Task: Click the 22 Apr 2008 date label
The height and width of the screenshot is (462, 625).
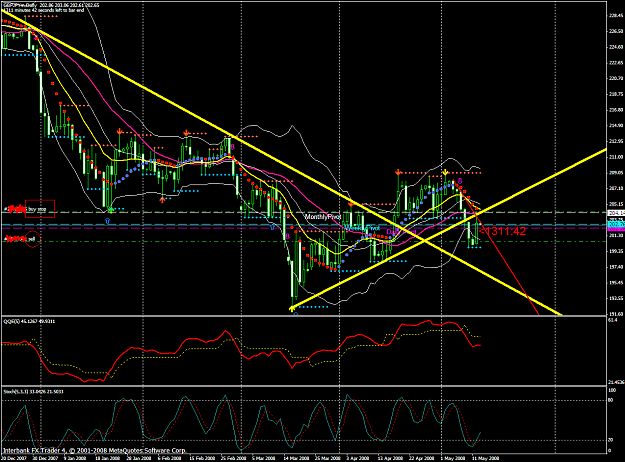Action: 422,458
